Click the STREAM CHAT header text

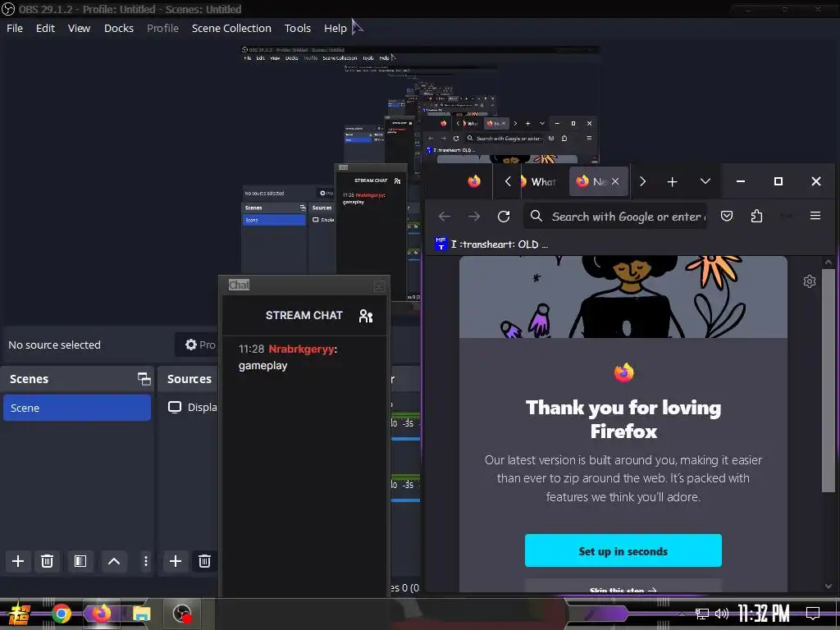click(304, 315)
